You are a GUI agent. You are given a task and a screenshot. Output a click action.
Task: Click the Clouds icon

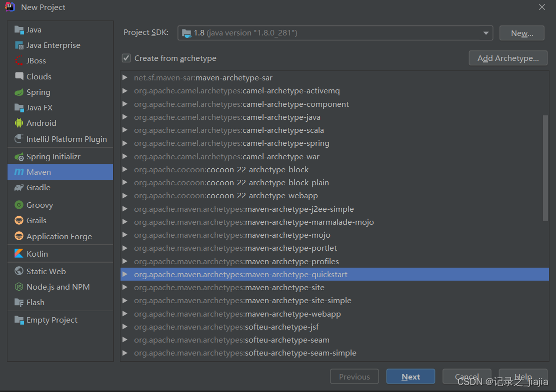click(19, 76)
